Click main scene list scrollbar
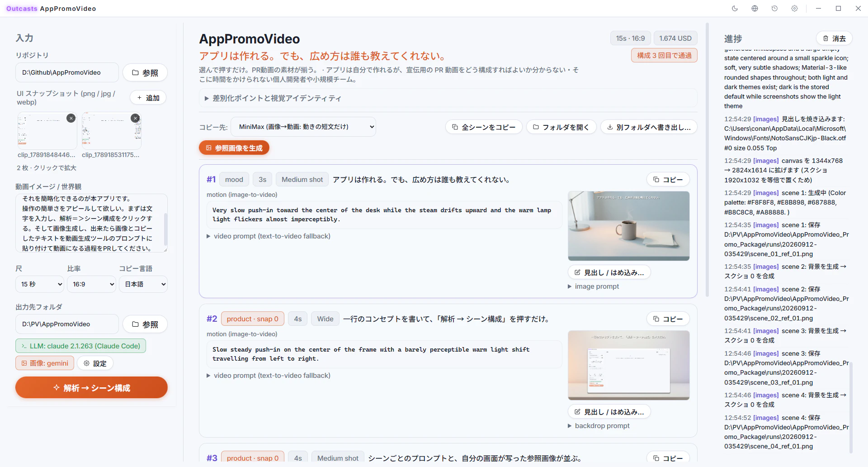The image size is (868, 467). point(707,160)
